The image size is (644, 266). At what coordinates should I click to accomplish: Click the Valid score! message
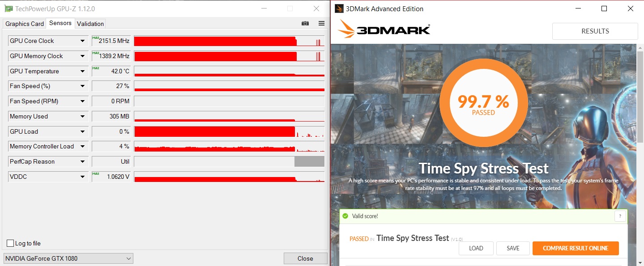coord(365,216)
